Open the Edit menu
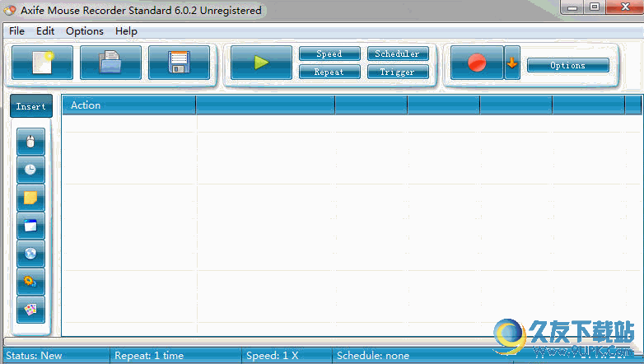The width and height of the screenshot is (644, 364). (45, 31)
